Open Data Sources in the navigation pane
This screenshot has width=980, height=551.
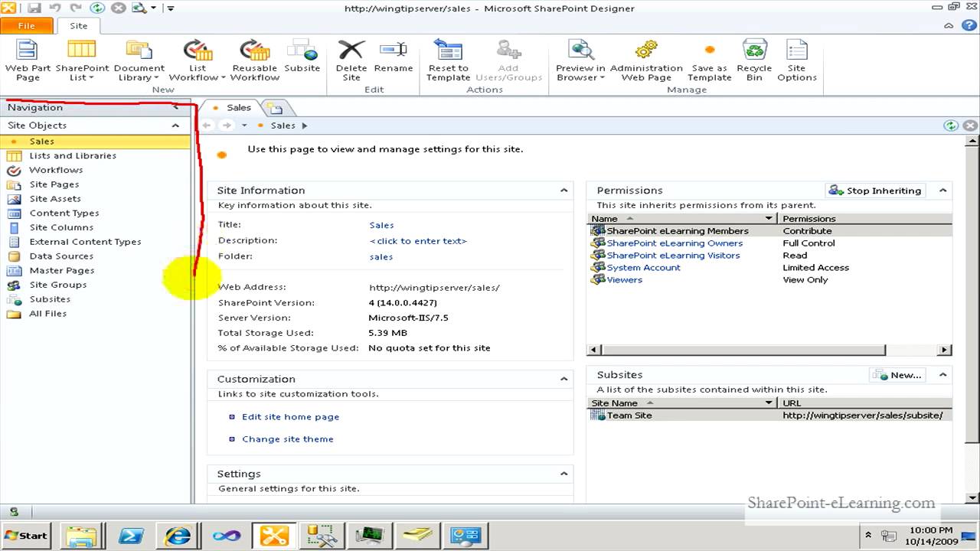tap(61, 256)
